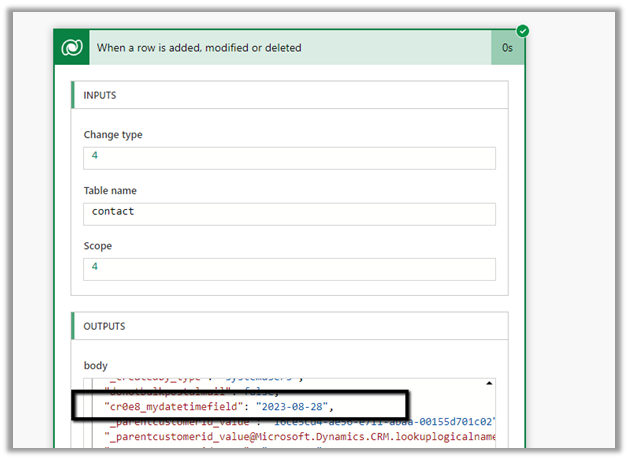Click the Scope value field
Screen dimensions: 628x460
pyautogui.click(x=290, y=269)
